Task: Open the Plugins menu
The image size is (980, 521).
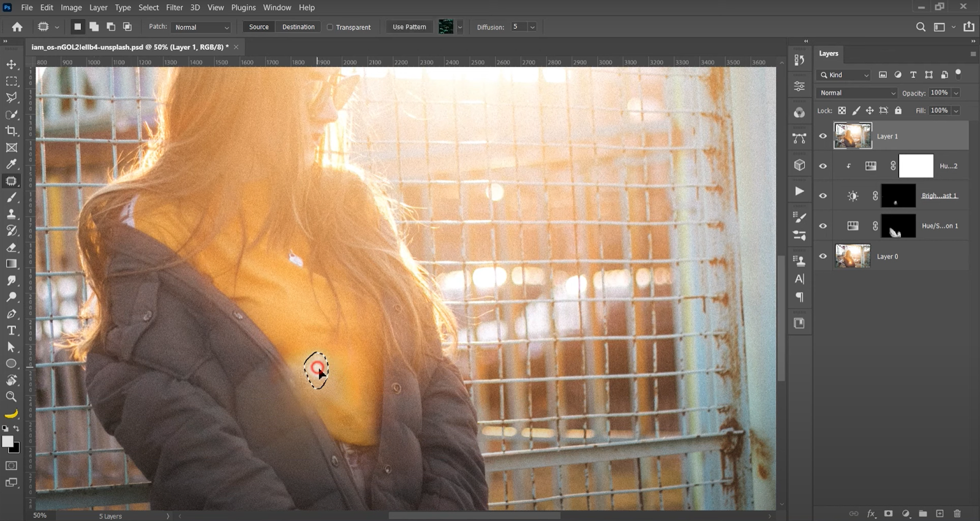Action: (243, 7)
